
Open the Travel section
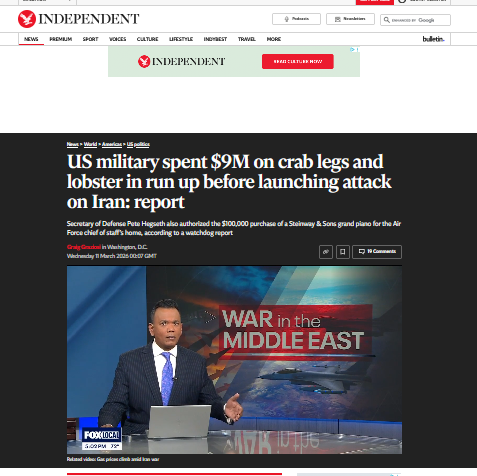(x=247, y=39)
